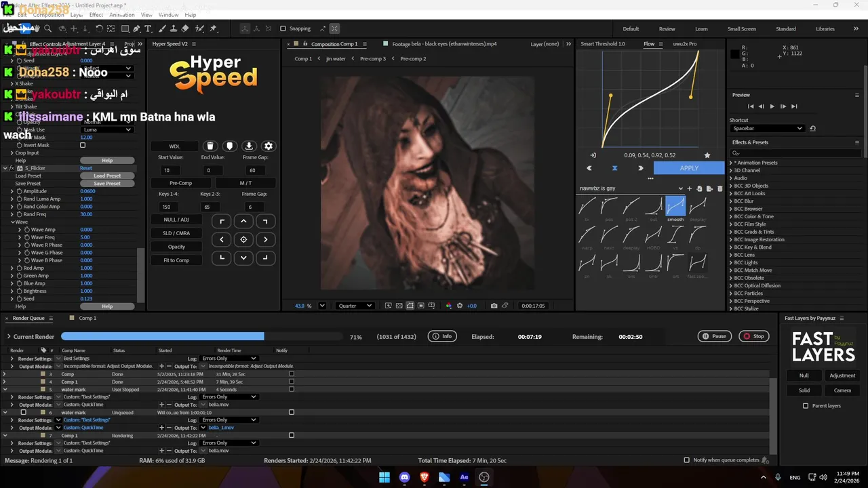Switch to the Small Screen workspace
The width and height of the screenshot is (868, 488).
pos(742,28)
